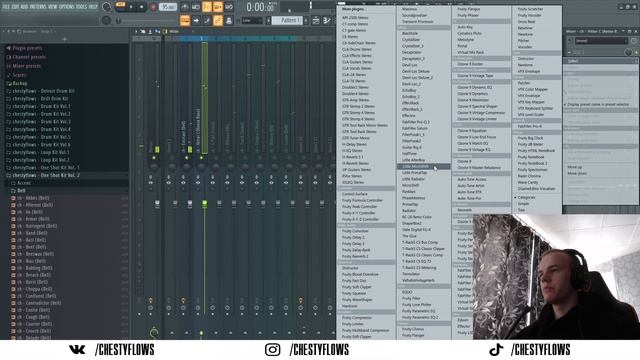Open the Scores folder in browser
Viewport: 640px width, 360px height.
coord(19,75)
